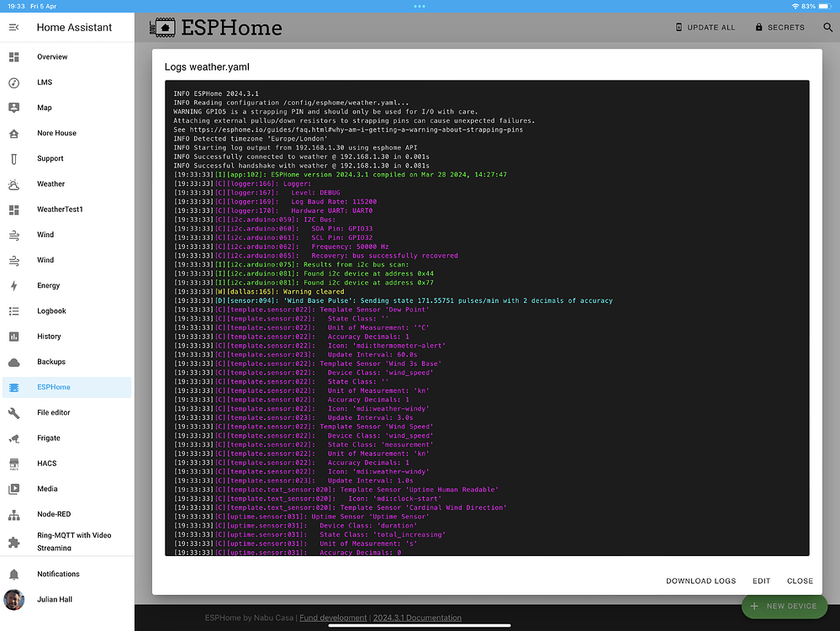Open the File editor sidebar entry
Screen dimensions: 840x631
[13, 412]
